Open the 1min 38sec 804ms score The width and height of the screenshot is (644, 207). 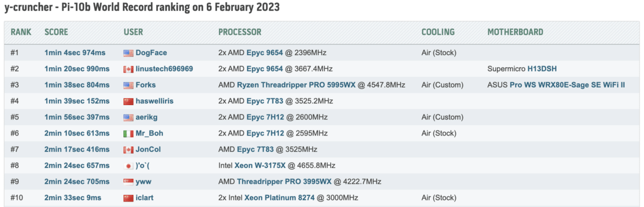coord(77,85)
